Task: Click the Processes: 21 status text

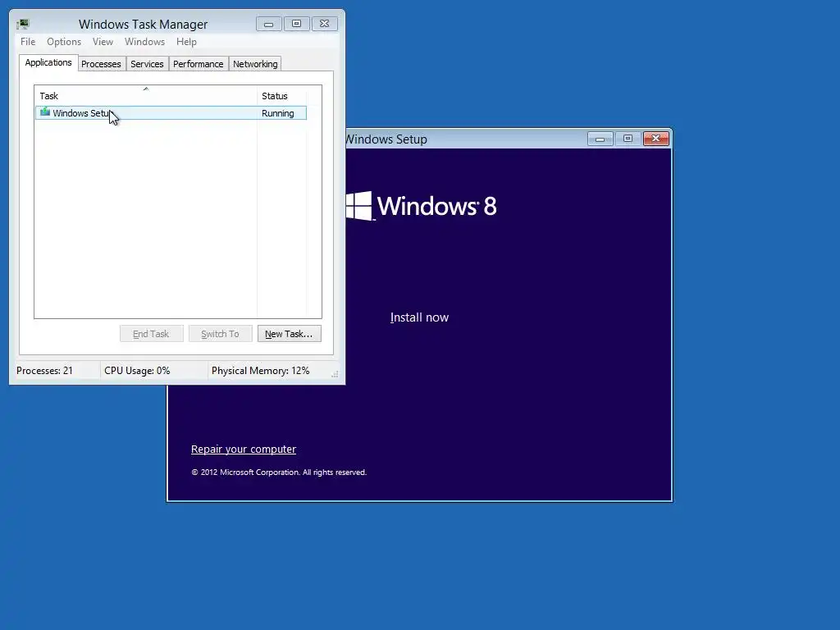Action: [x=44, y=371]
